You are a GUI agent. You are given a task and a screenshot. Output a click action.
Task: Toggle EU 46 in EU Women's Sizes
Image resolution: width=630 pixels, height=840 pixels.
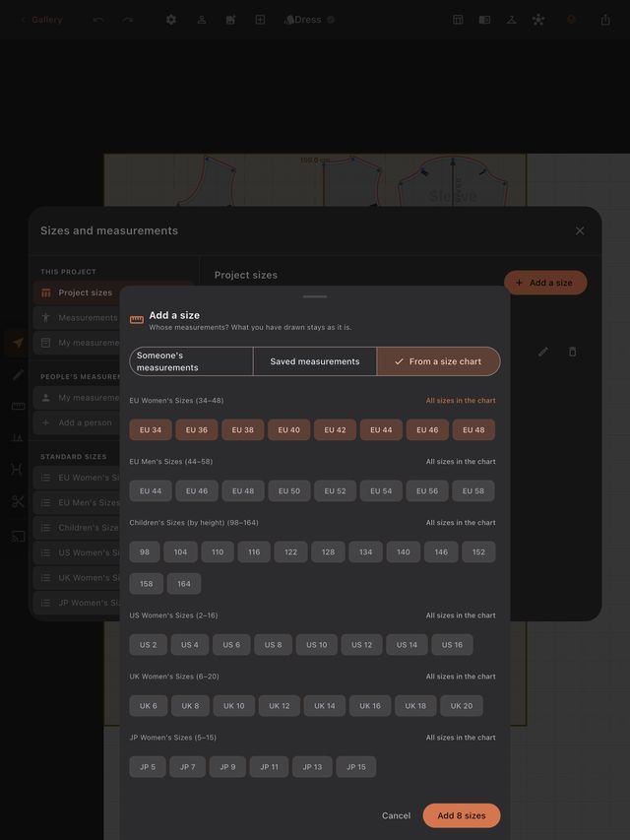coord(427,429)
